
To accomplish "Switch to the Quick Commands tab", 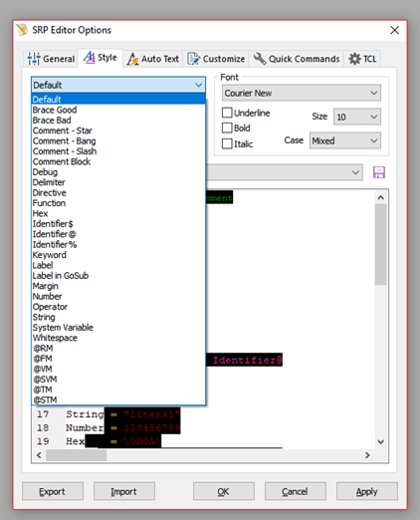I will (x=297, y=59).
